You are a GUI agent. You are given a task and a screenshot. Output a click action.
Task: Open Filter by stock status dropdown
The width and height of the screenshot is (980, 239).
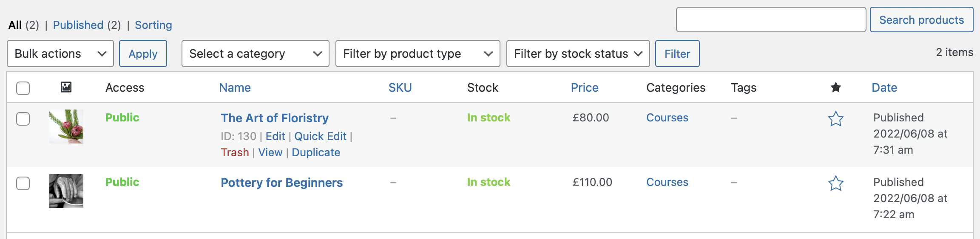(x=578, y=53)
